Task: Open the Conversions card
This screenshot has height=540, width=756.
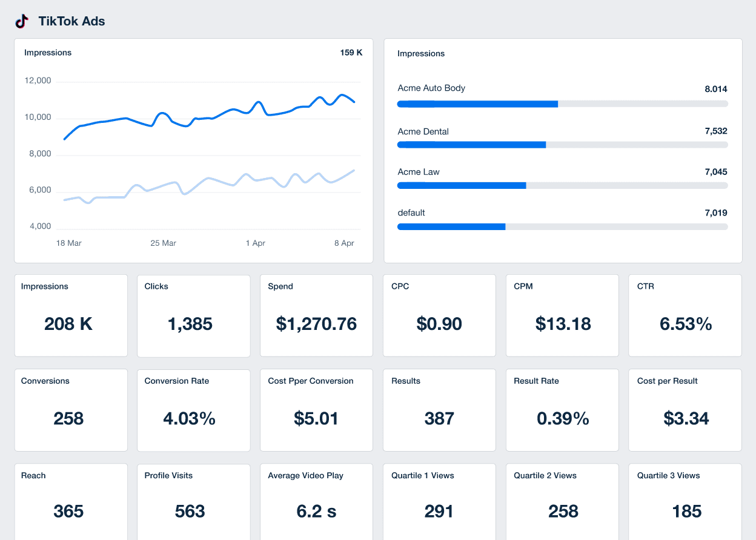Action: tap(71, 410)
